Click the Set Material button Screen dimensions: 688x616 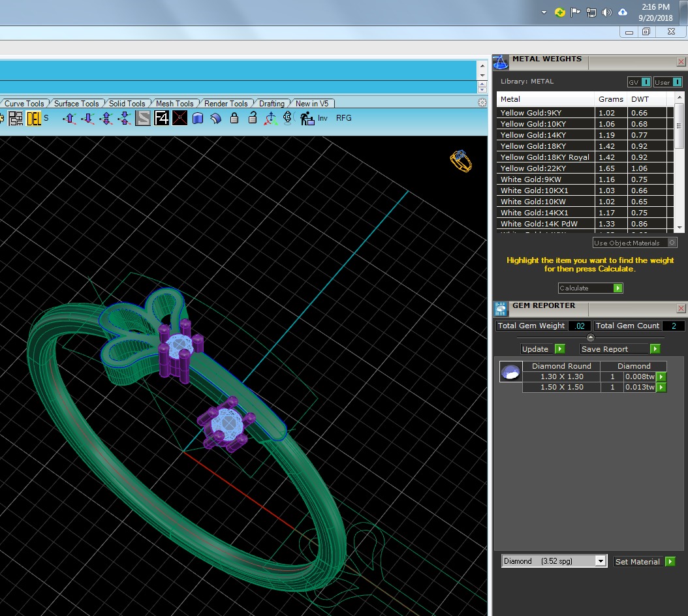point(644,562)
